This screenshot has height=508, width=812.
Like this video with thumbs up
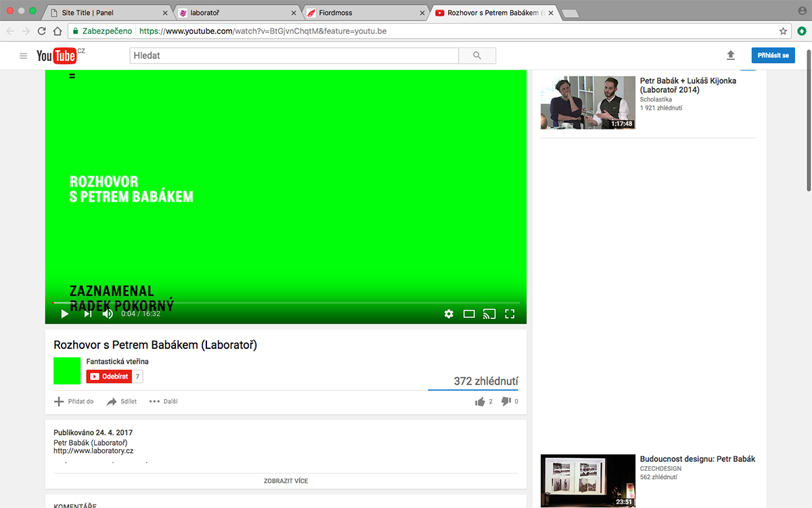point(480,402)
